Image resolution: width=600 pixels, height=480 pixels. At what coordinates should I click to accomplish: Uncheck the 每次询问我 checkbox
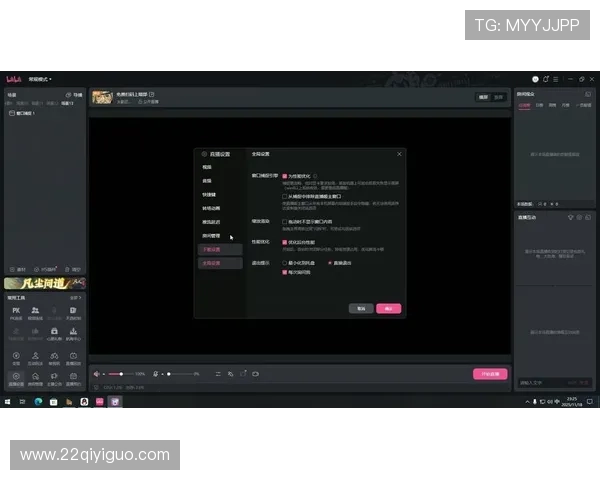coord(285,272)
